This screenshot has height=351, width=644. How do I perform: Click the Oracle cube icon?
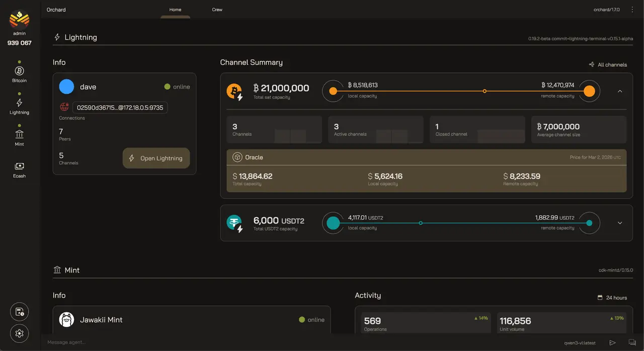coord(237,157)
